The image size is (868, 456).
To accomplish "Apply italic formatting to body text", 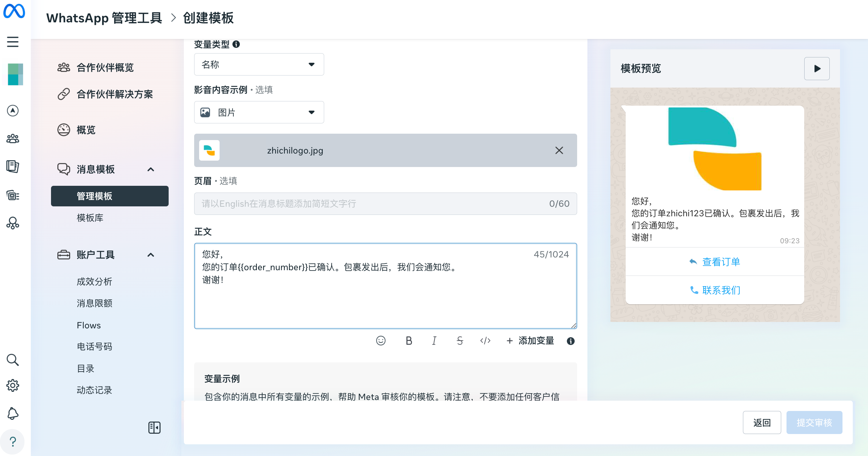I will (x=434, y=341).
